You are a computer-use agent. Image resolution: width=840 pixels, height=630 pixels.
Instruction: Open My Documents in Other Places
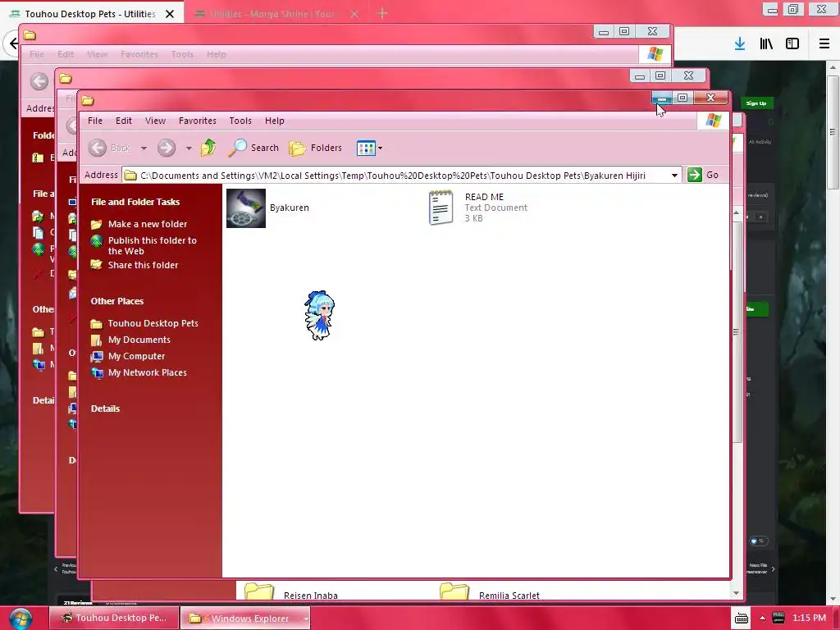pyautogui.click(x=139, y=340)
